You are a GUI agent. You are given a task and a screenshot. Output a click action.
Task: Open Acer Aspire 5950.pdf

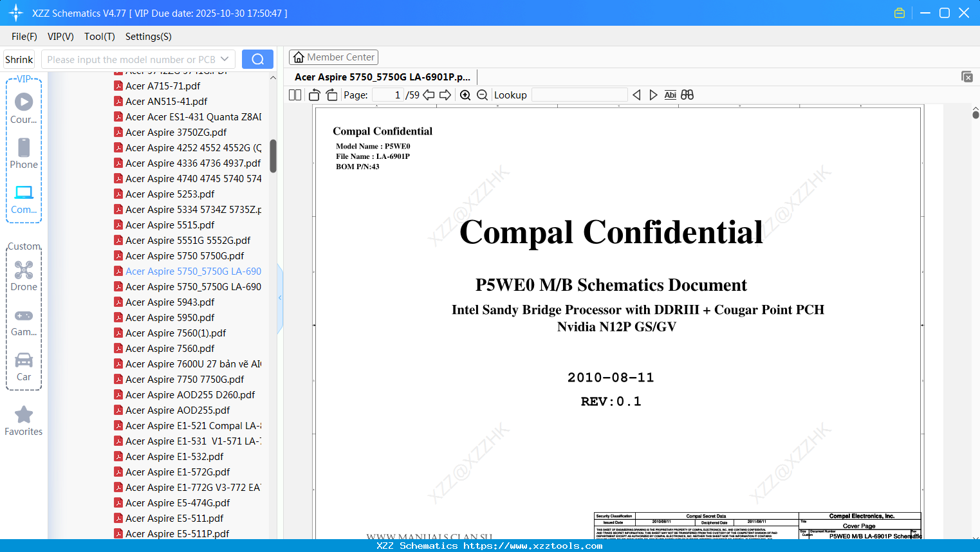click(170, 317)
